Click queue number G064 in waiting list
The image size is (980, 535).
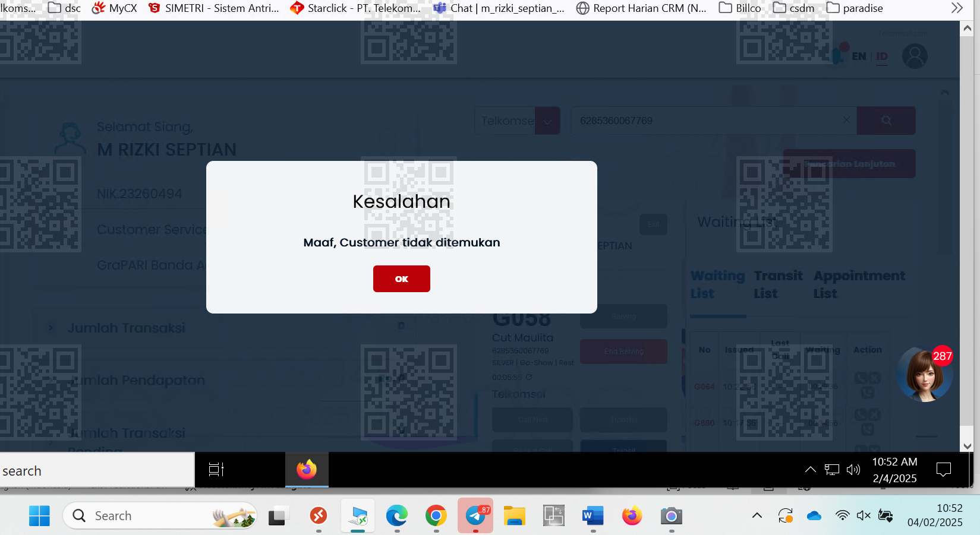click(704, 387)
